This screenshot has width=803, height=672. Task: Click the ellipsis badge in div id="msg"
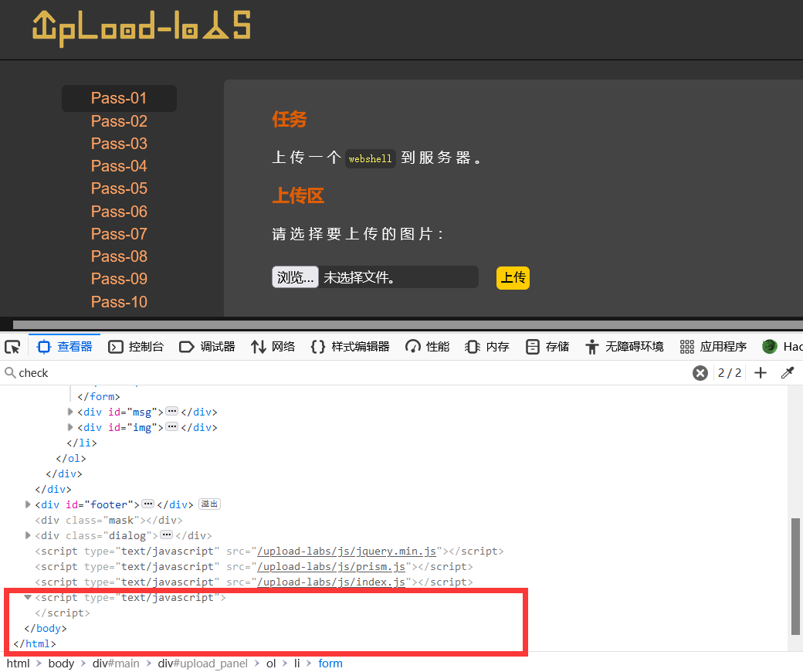tap(172, 411)
